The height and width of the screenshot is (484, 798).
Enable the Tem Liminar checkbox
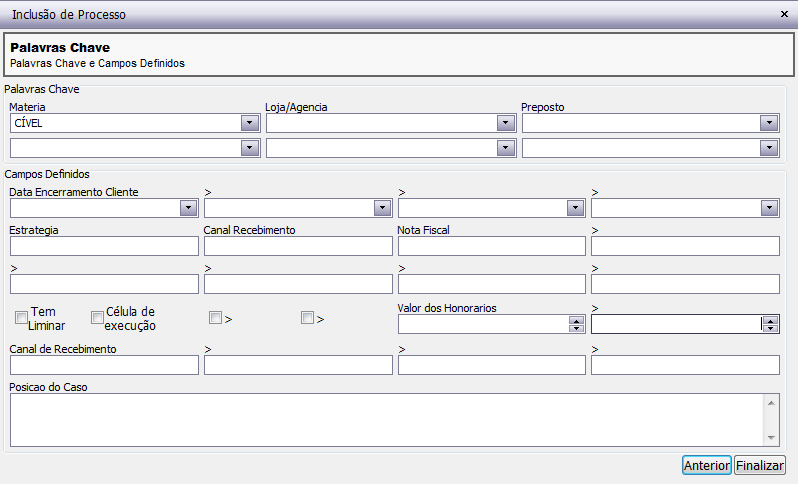pos(21,318)
